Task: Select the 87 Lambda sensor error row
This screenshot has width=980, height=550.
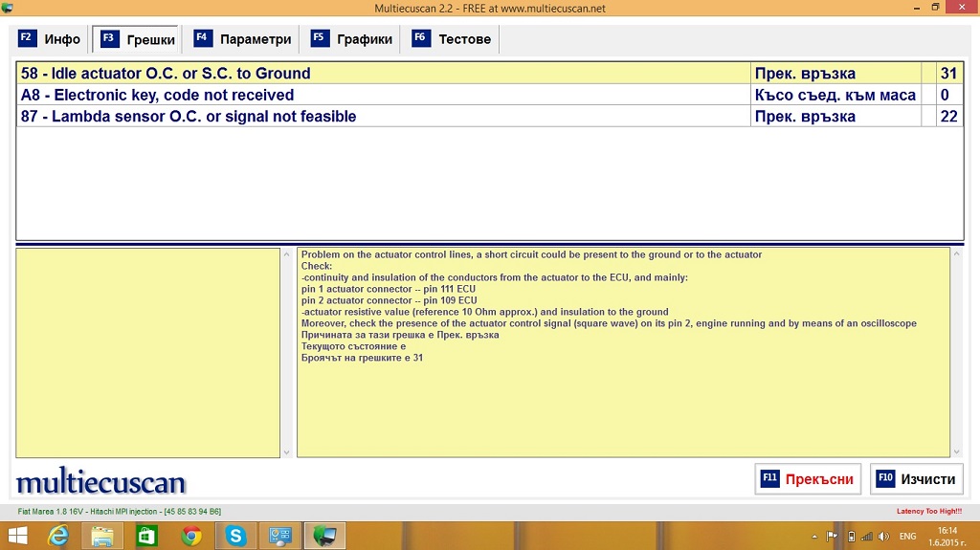Action: click(383, 117)
